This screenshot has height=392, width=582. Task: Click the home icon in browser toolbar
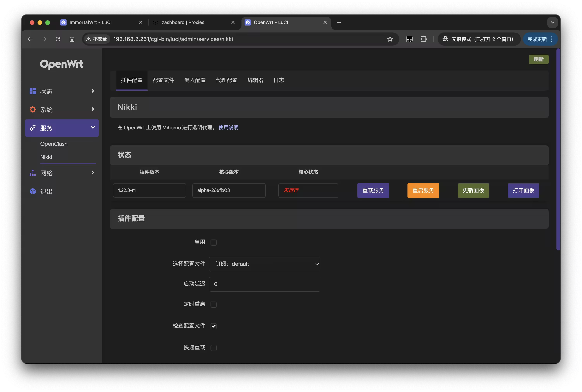click(x=72, y=39)
